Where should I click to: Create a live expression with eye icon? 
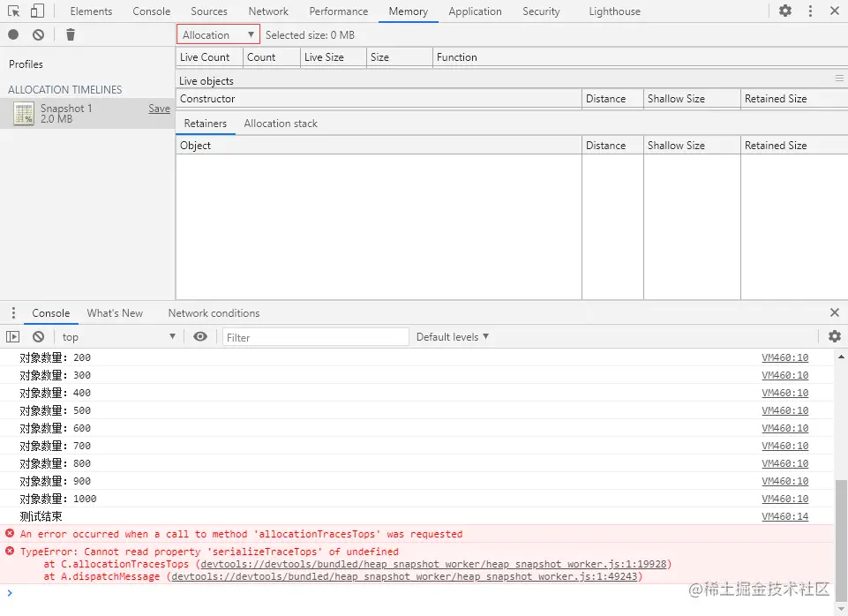click(x=200, y=336)
